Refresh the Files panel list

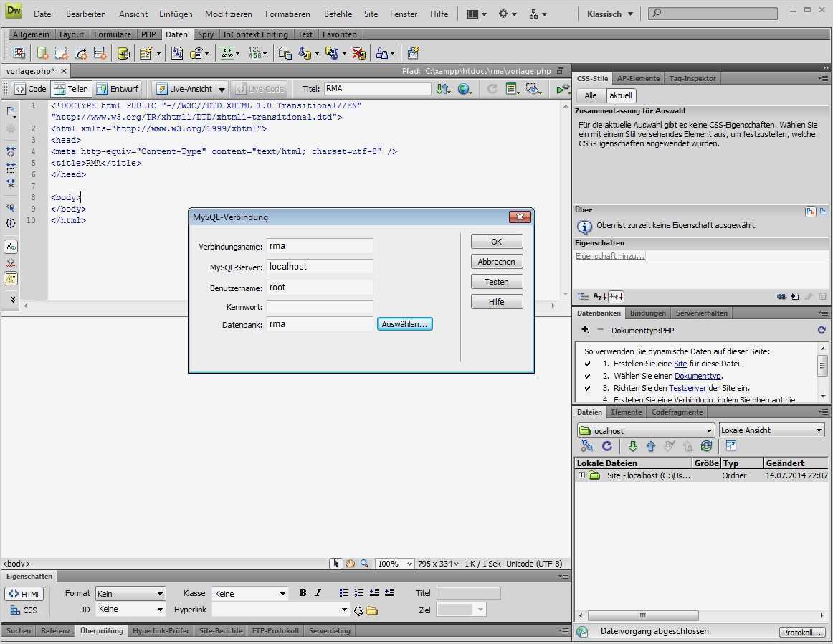click(x=607, y=446)
